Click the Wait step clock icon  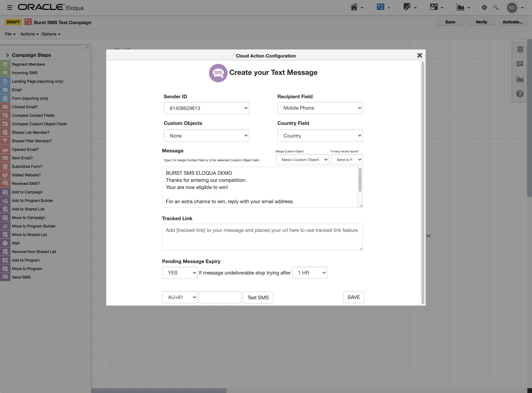point(5,243)
